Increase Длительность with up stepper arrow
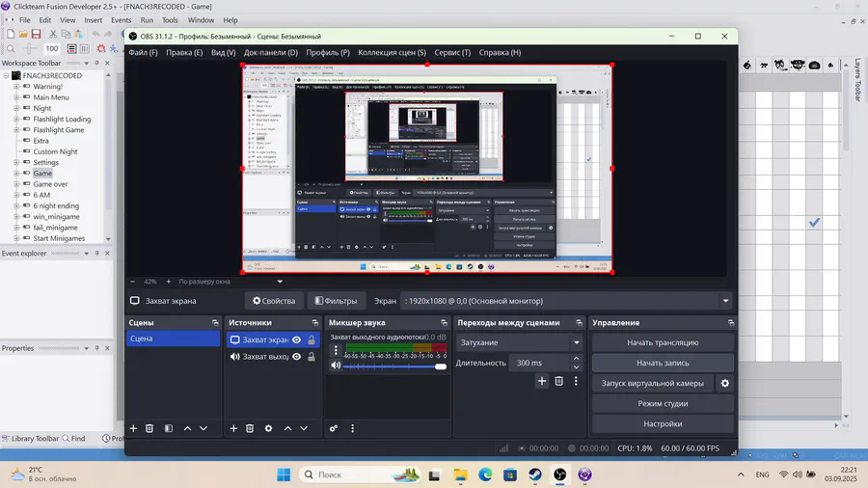 577,359
